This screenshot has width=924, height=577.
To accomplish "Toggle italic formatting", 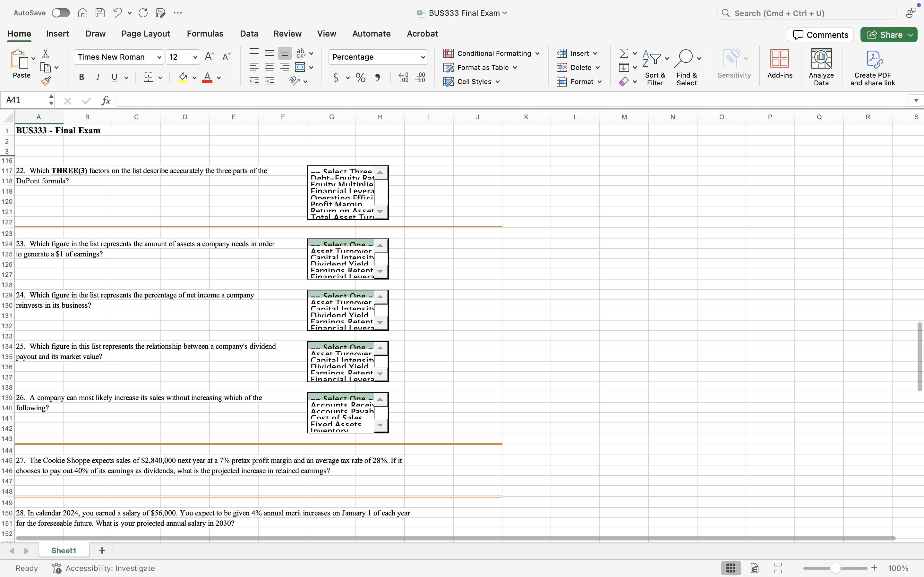I will (x=98, y=78).
